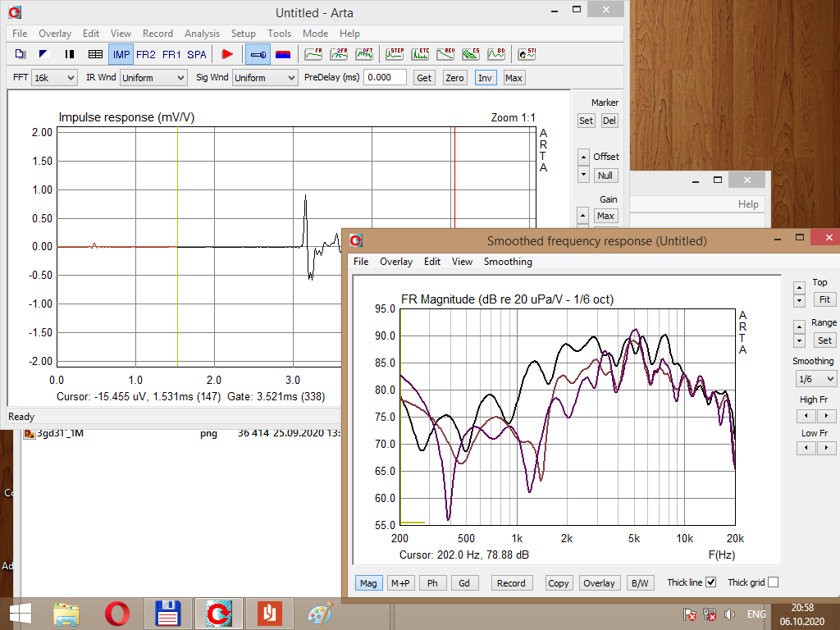
Task: Click the PreDelay input field
Action: coord(385,77)
